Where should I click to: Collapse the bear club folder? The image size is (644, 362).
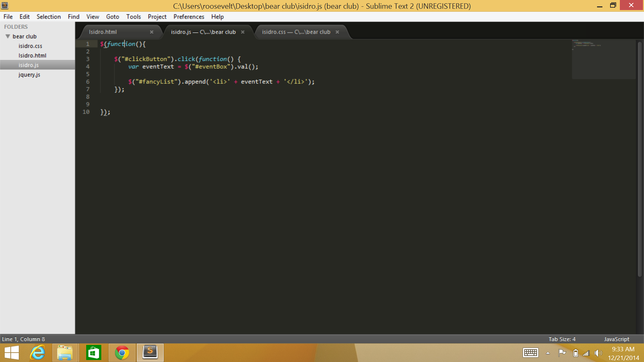[8, 36]
